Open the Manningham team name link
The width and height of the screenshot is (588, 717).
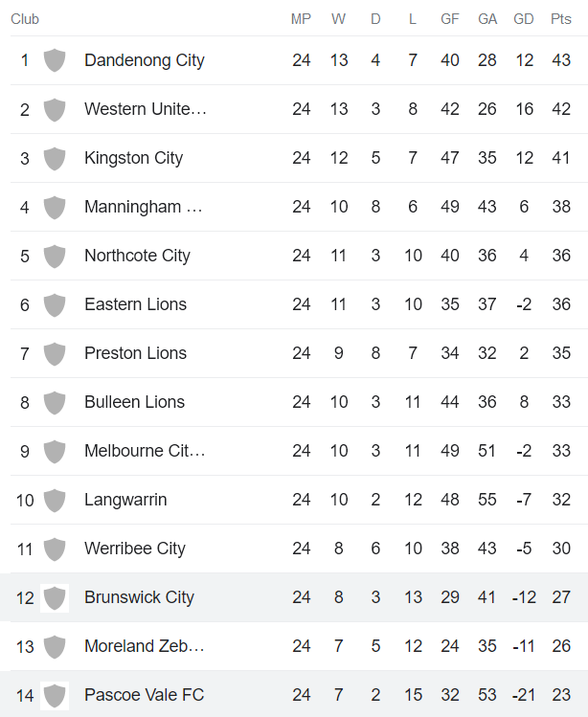pyautogui.click(x=144, y=207)
